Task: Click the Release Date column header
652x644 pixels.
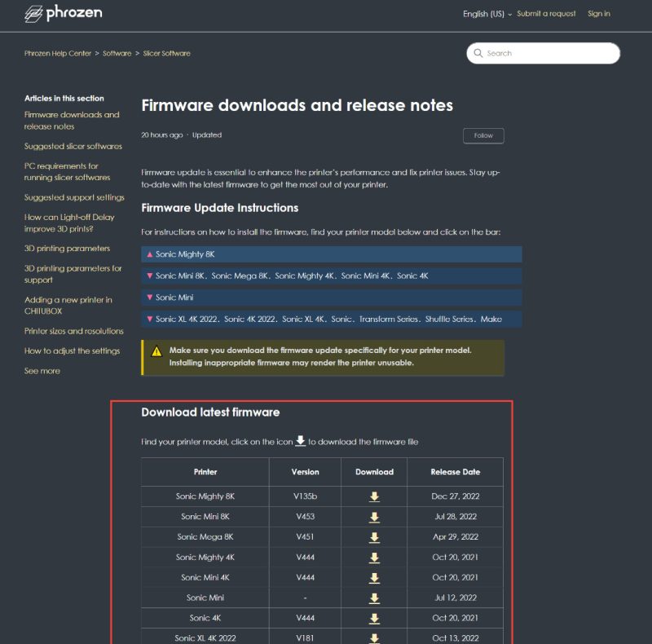Action: [x=456, y=472]
